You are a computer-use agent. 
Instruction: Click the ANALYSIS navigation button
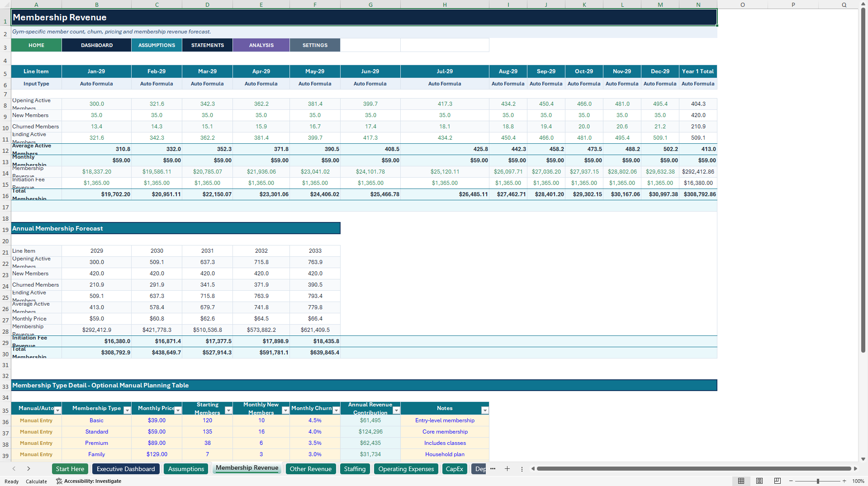pos(261,45)
